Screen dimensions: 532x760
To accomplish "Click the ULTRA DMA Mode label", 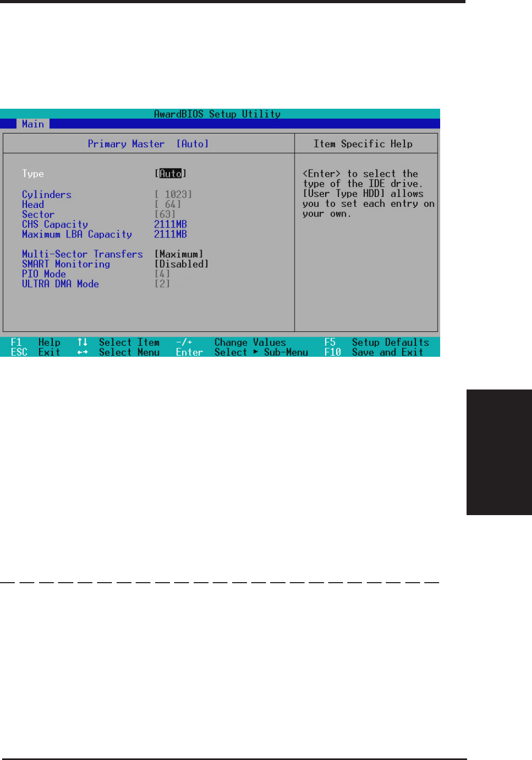I will 60,284.
